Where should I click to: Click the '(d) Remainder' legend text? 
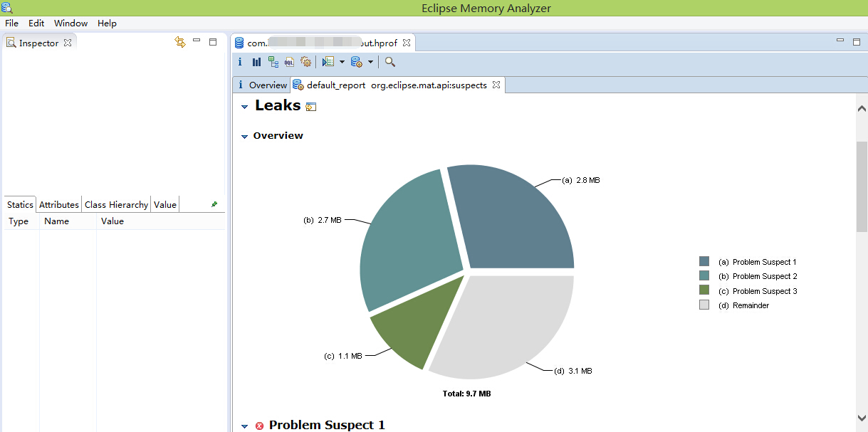click(x=743, y=305)
